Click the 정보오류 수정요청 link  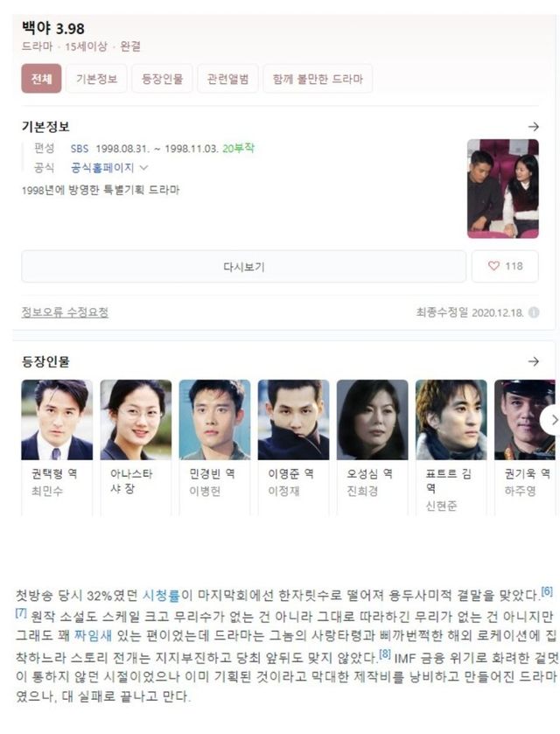(x=65, y=312)
